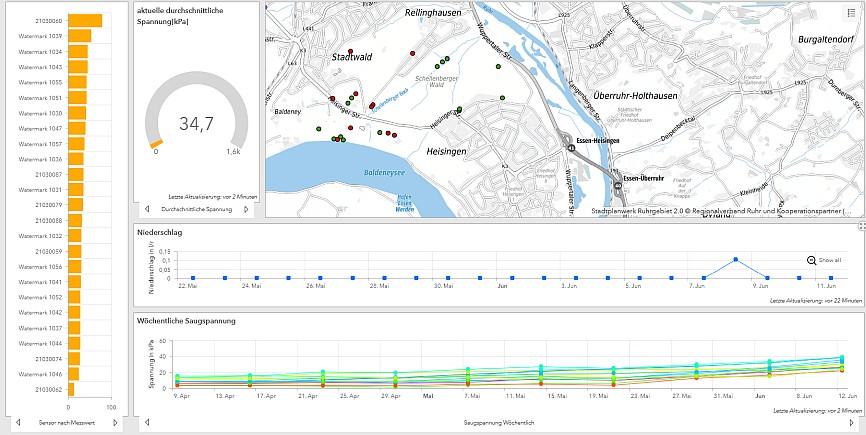Click the gauge maximum label 1,6k

coord(234,151)
